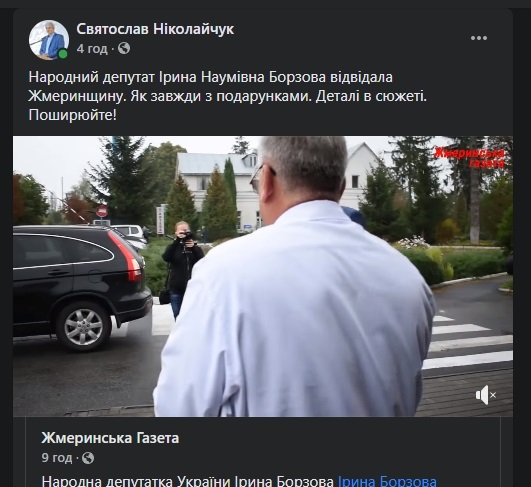Click the red Жмеринська газета video watermark

pyautogui.click(x=470, y=158)
